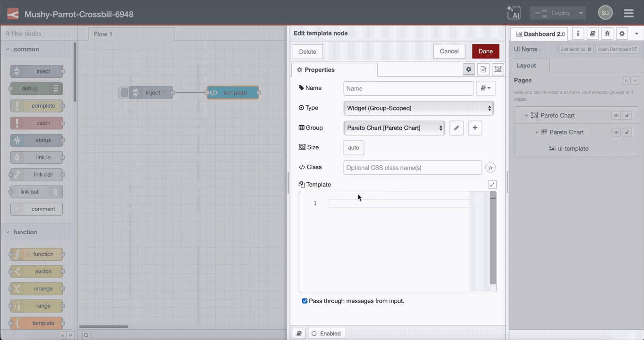Toggle the lock on the Pareto Chart page

pos(627,115)
